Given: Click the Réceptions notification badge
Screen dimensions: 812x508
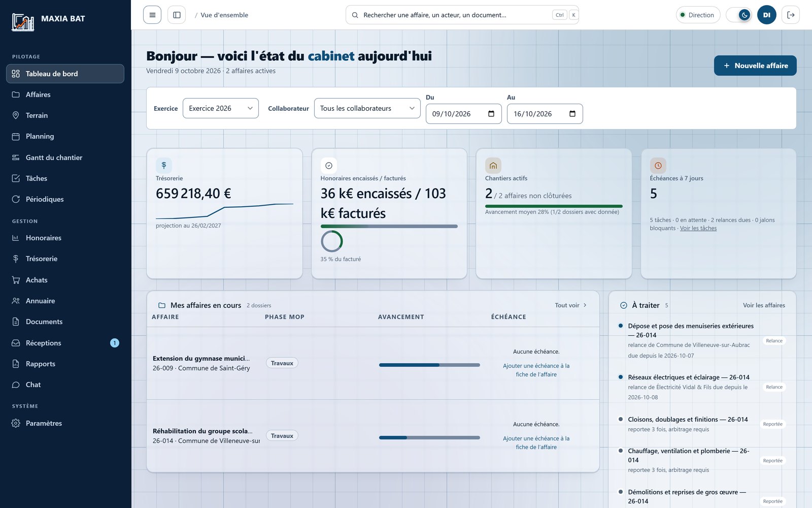Looking at the screenshot, I should coord(115,343).
